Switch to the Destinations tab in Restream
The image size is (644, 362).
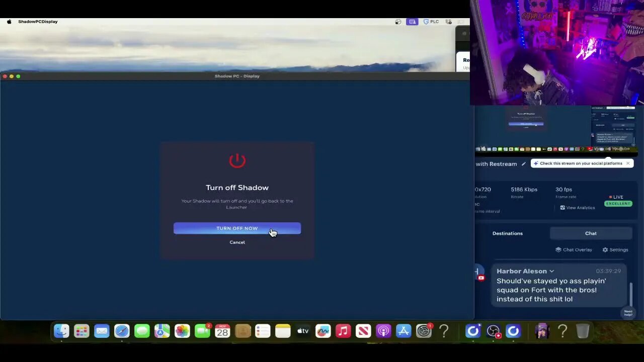pyautogui.click(x=507, y=233)
